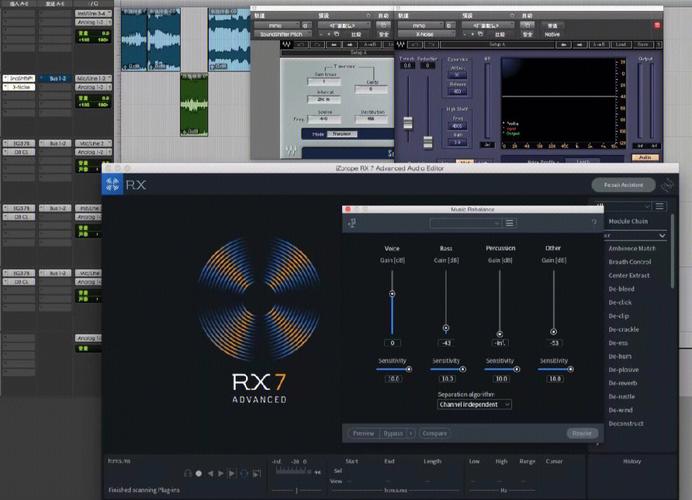
Task: Open the Separation algorithm dropdown
Action: [474, 404]
